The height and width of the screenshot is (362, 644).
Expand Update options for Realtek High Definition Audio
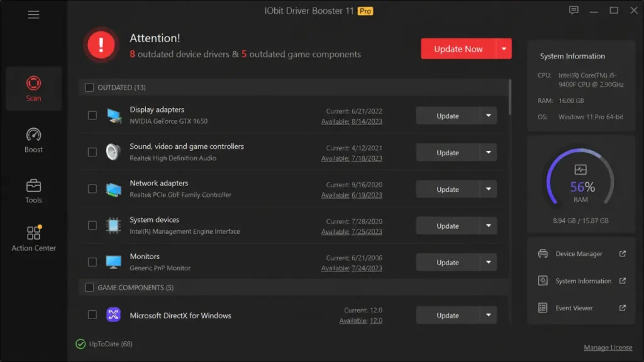coord(488,152)
